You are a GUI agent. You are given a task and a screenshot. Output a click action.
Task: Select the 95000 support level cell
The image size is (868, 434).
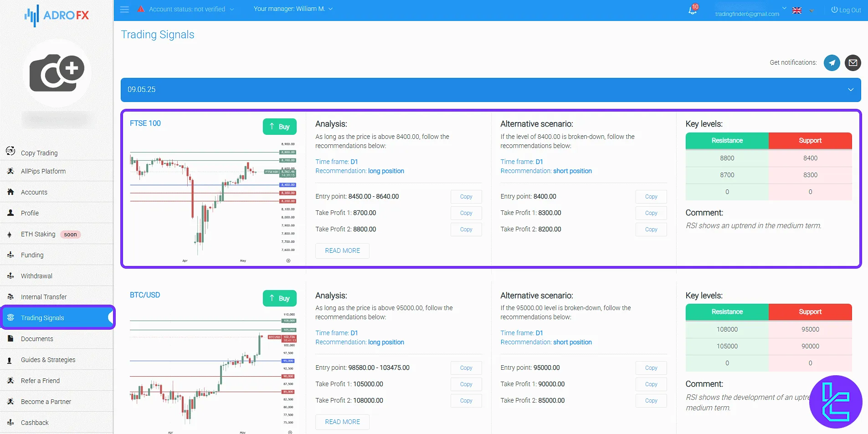tap(810, 329)
